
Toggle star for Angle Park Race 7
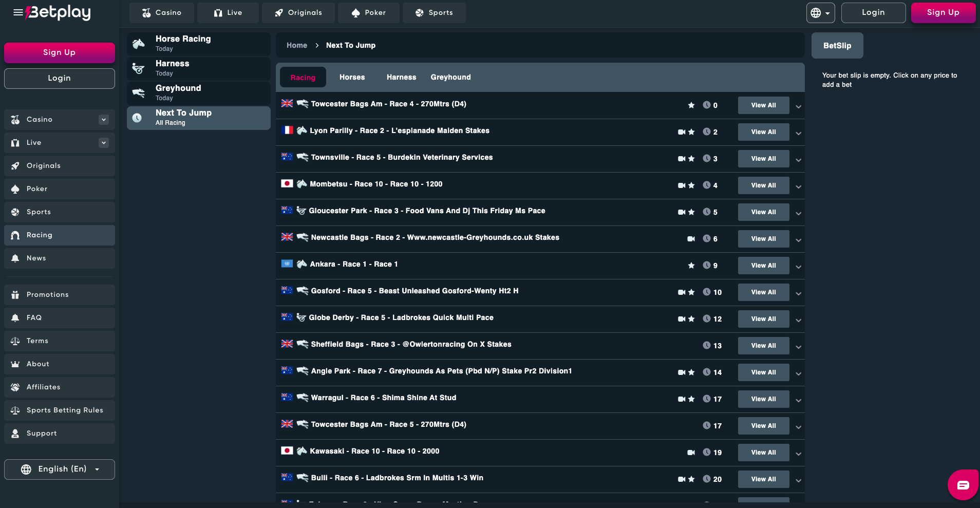point(691,372)
